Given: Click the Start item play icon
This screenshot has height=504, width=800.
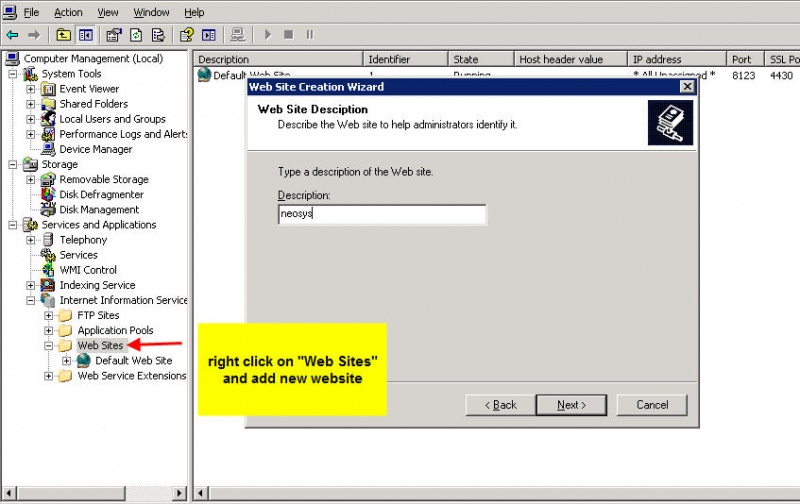Looking at the screenshot, I should coord(268,35).
